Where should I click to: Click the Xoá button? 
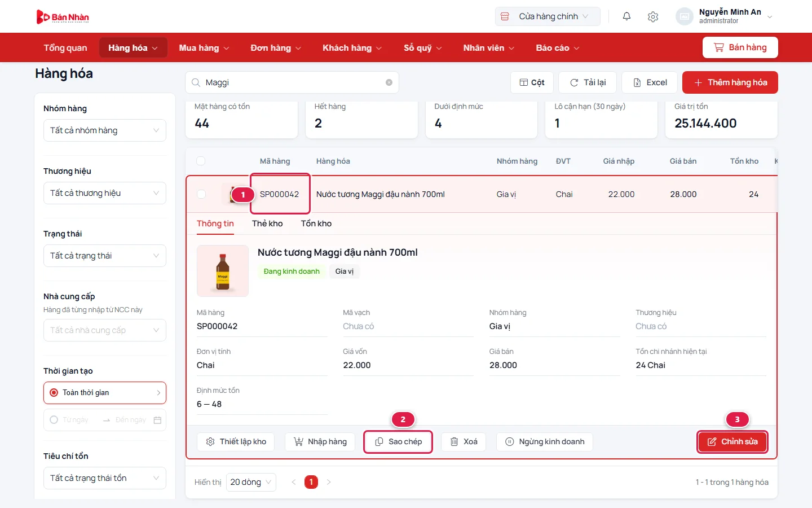(x=464, y=442)
